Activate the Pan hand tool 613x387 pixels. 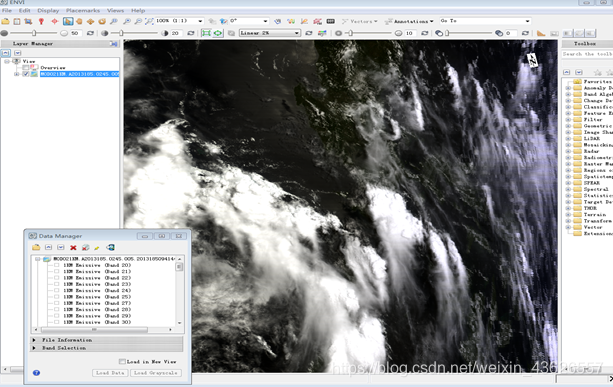(x=79, y=21)
